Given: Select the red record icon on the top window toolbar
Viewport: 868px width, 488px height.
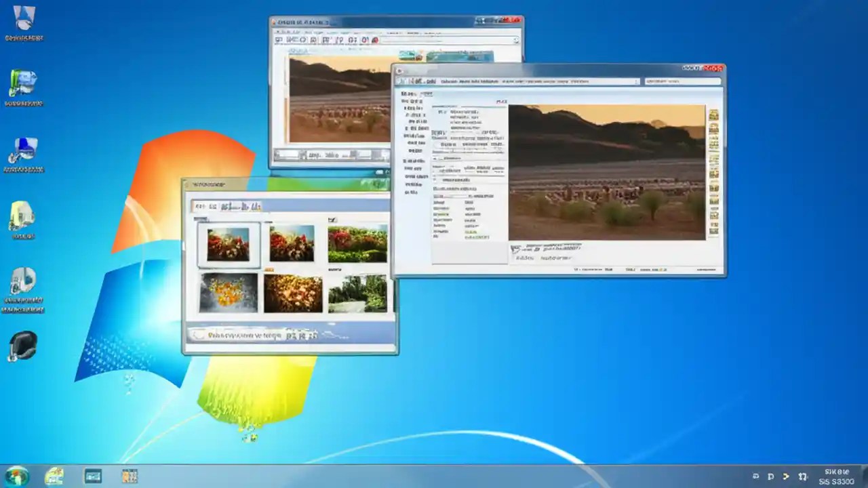Looking at the screenshot, I should [x=375, y=41].
